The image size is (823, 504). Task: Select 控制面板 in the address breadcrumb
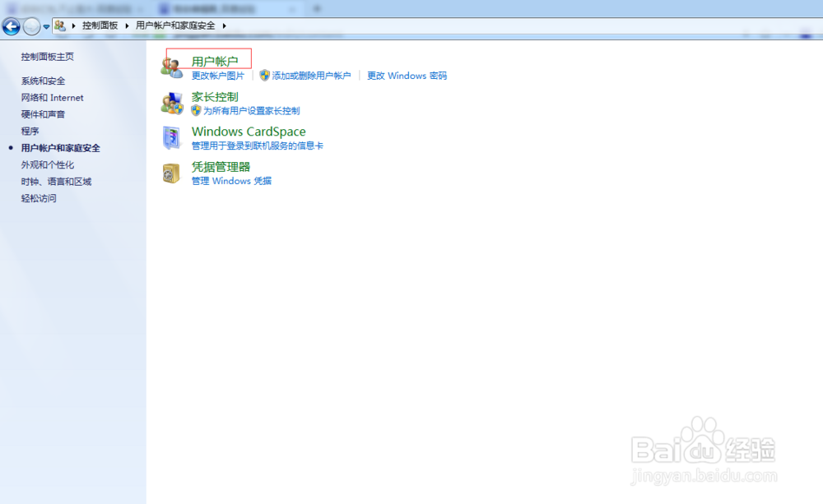tap(100, 25)
